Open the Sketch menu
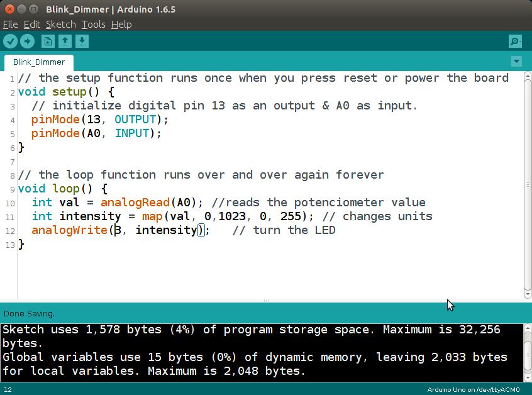This screenshot has height=395, width=532. 61,25
